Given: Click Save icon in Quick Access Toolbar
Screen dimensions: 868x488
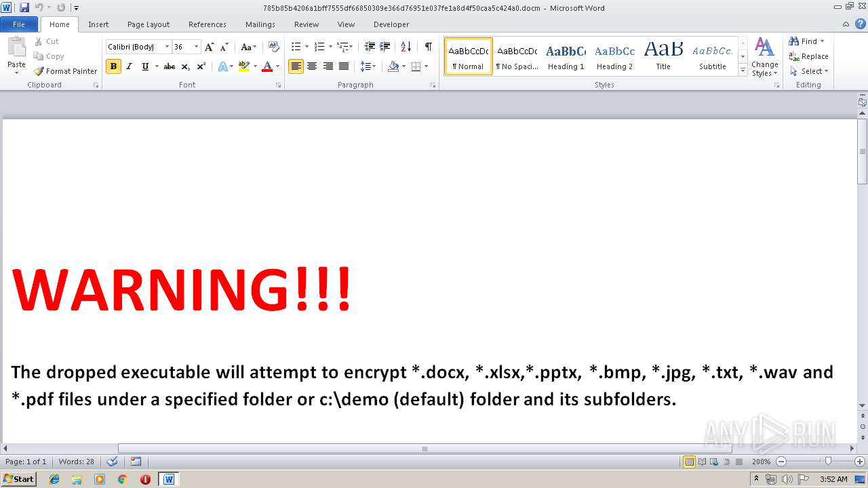Looking at the screenshot, I should [24, 7].
